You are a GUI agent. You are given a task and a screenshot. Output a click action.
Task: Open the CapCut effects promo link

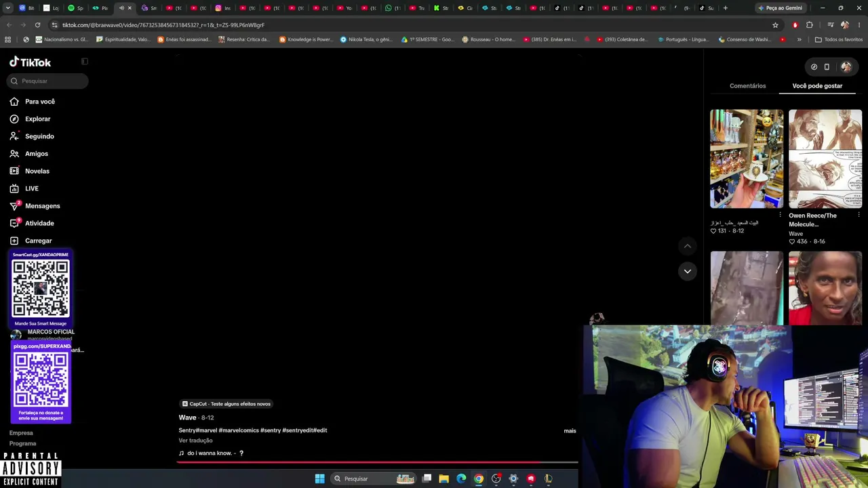(x=226, y=404)
